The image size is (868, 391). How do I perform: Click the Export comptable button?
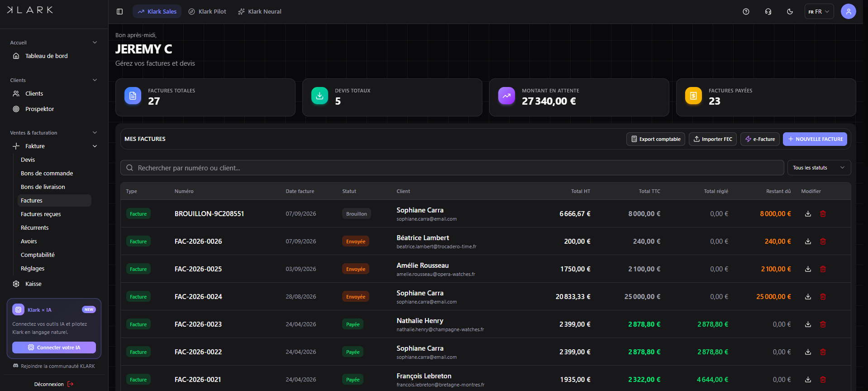tap(656, 139)
